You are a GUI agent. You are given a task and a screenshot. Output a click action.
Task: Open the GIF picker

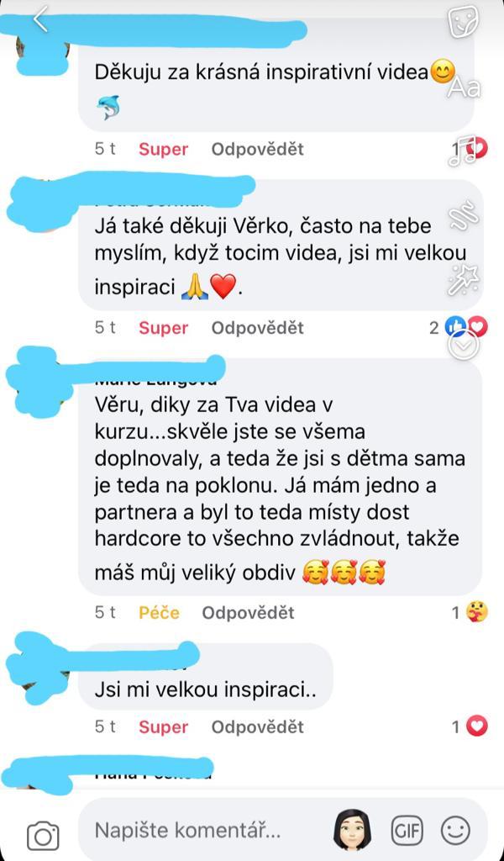[407, 830]
